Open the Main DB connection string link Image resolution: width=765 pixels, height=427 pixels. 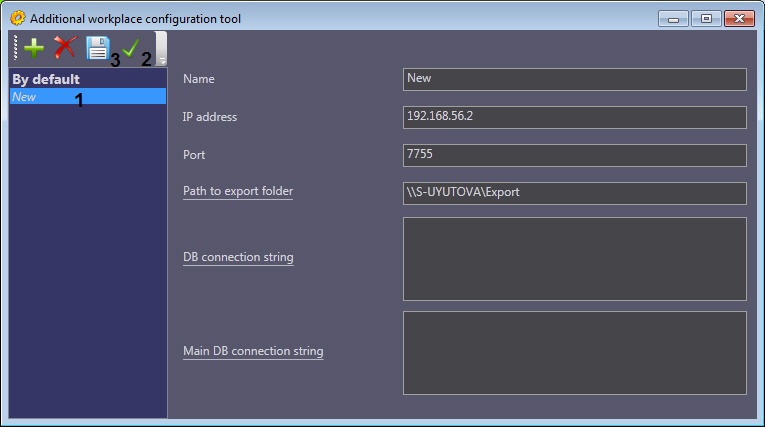click(x=253, y=351)
